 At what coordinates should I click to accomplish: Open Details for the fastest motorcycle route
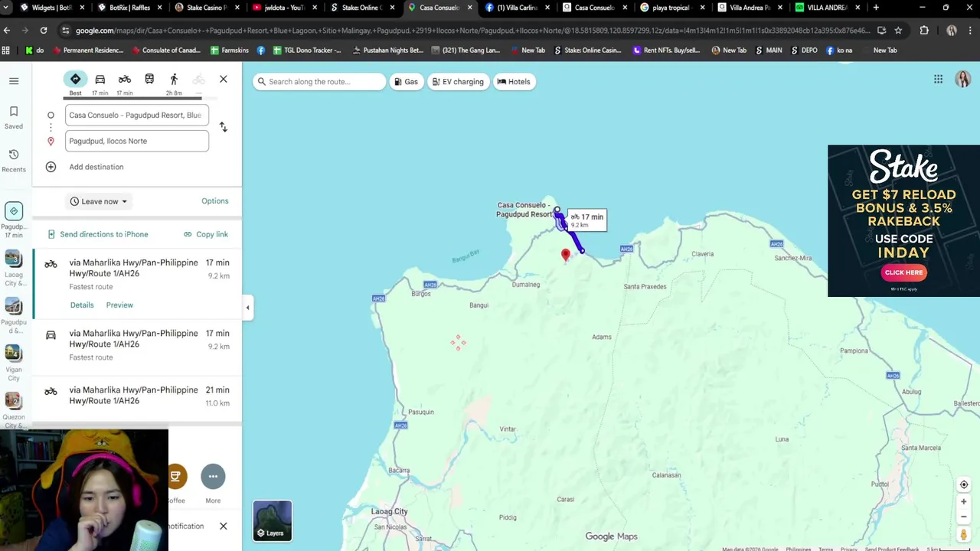[x=82, y=305]
